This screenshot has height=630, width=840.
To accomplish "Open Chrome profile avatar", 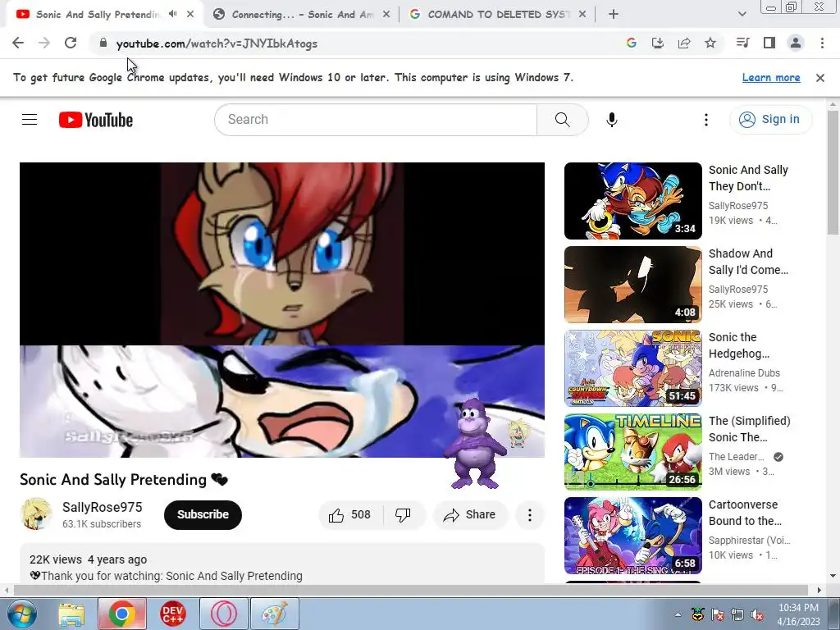I will pyautogui.click(x=796, y=43).
